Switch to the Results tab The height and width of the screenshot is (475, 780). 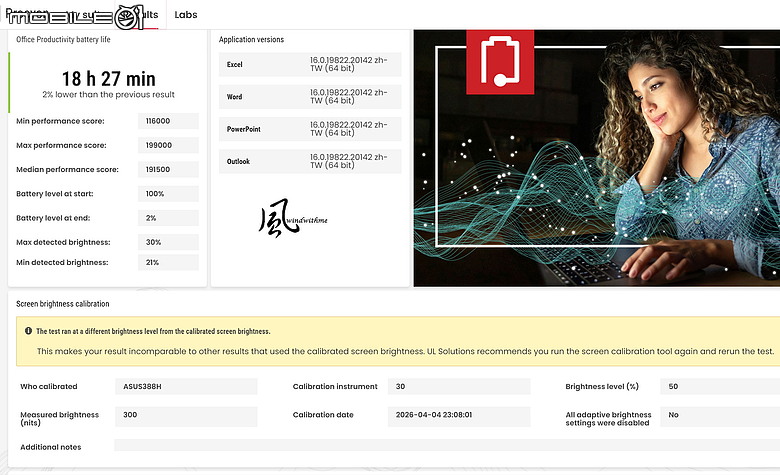coord(138,15)
